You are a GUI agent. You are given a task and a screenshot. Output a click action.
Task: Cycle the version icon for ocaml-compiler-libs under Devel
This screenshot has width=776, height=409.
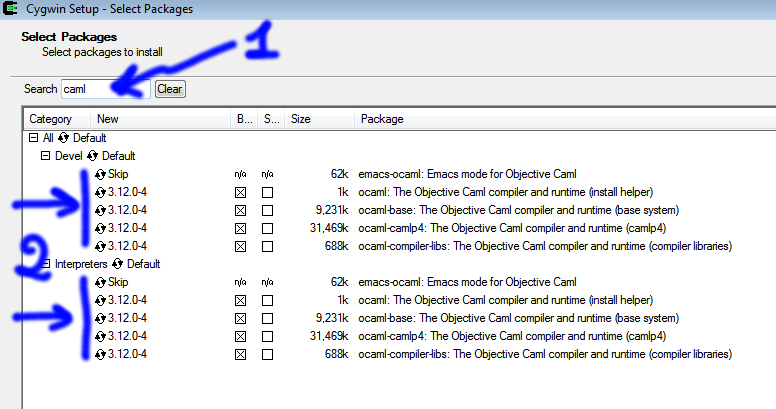[100, 246]
